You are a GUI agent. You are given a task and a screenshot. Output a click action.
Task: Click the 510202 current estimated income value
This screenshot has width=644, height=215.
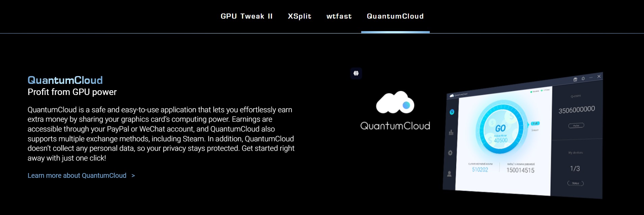pos(480,170)
